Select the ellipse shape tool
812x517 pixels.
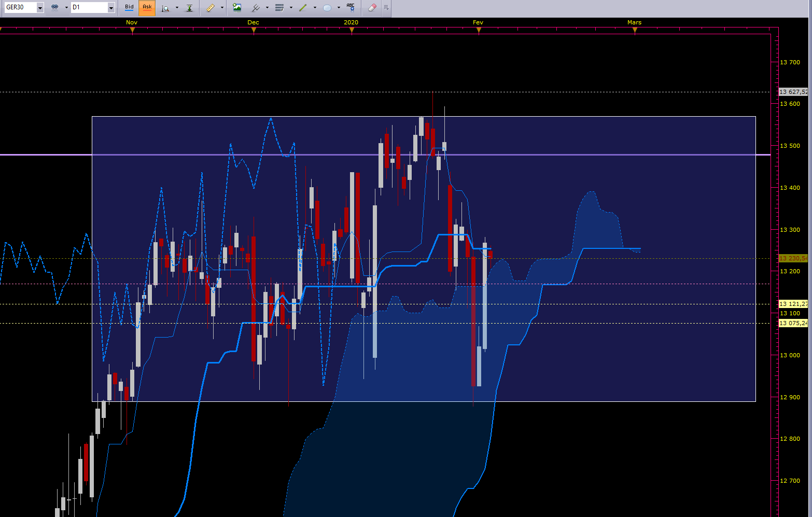pos(327,8)
